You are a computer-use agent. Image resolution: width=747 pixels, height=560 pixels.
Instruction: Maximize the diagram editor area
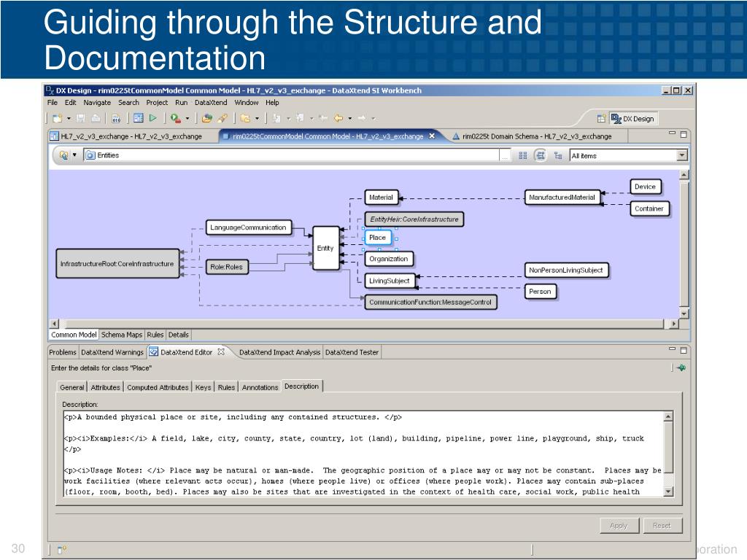pyautogui.click(x=683, y=134)
